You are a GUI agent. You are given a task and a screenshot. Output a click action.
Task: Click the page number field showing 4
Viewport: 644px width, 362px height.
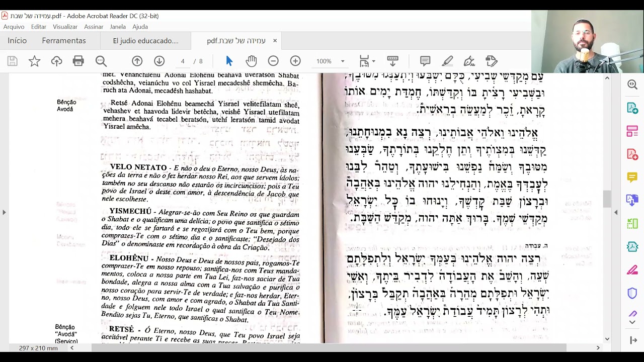click(183, 61)
